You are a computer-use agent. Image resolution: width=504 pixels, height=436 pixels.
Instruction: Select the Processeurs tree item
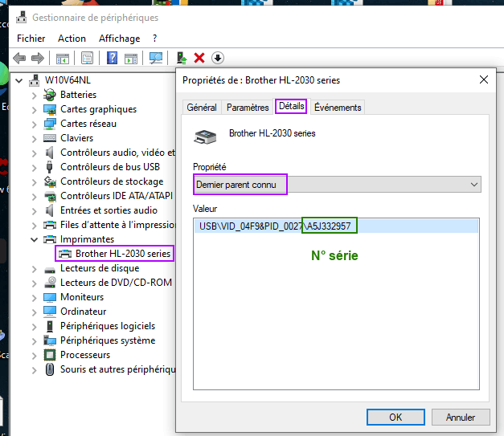coord(85,355)
